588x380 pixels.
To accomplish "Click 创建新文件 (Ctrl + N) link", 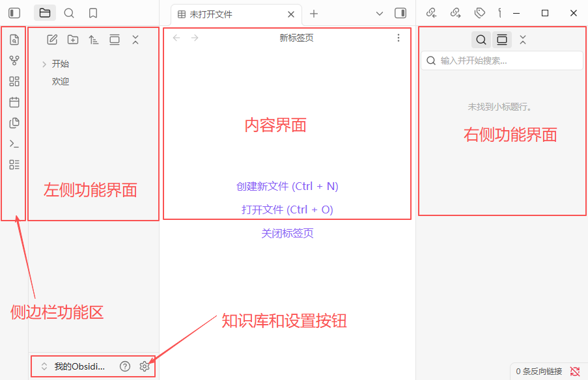I will point(287,186).
